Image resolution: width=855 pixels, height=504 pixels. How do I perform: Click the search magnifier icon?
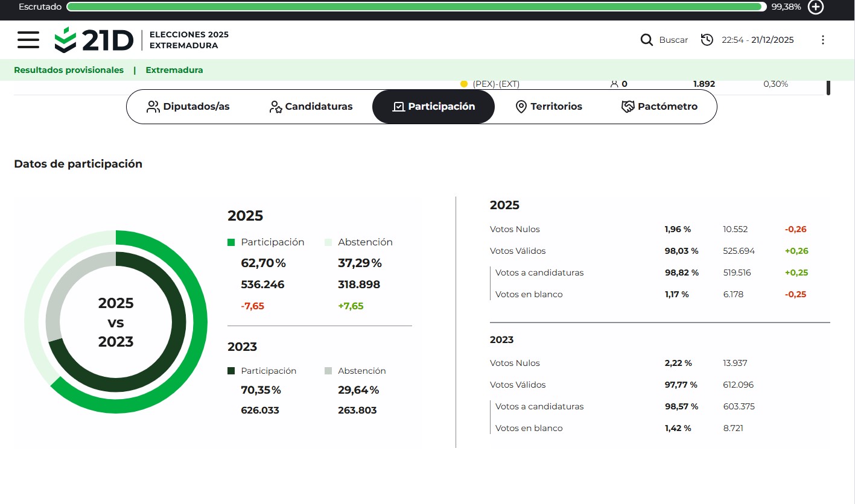646,40
